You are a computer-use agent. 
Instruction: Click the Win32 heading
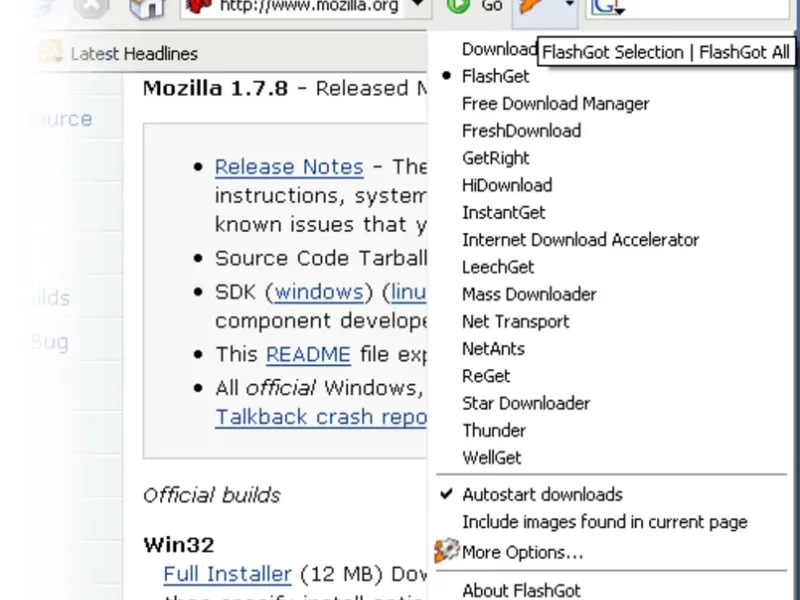point(179,545)
